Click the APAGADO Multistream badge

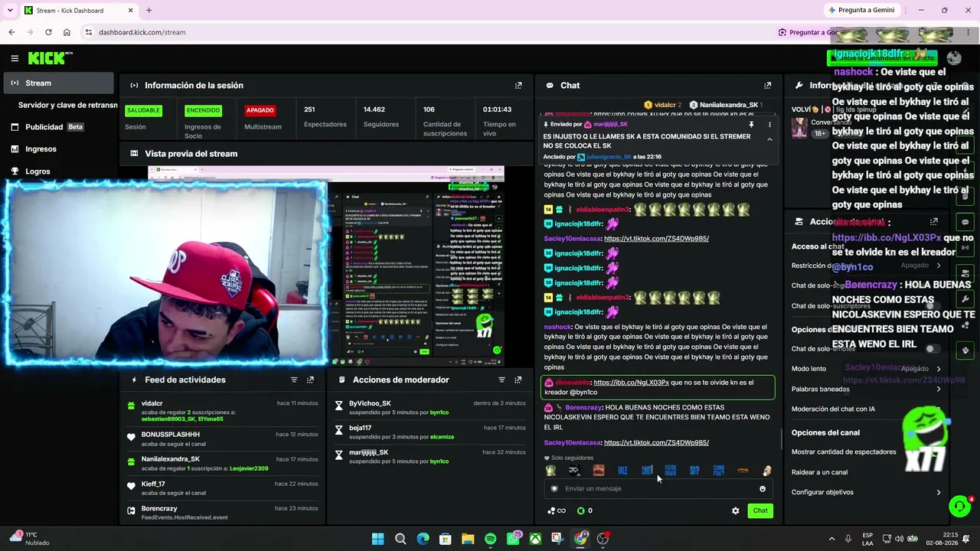[x=260, y=110]
